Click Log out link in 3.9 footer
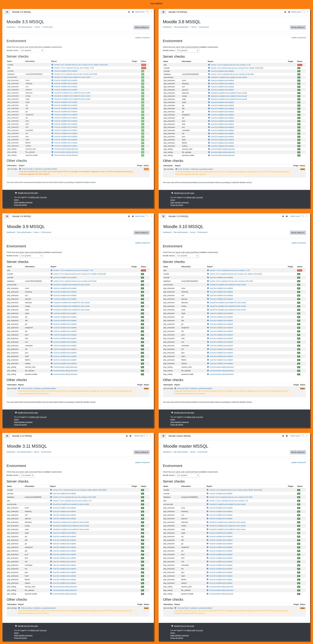Image resolution: width=313 pixels, height=644 pixels. [43, 417]
